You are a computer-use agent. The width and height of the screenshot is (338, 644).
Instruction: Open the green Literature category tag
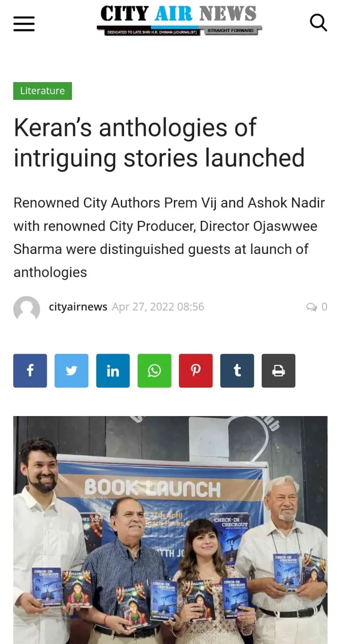click(x=43, y=91)
